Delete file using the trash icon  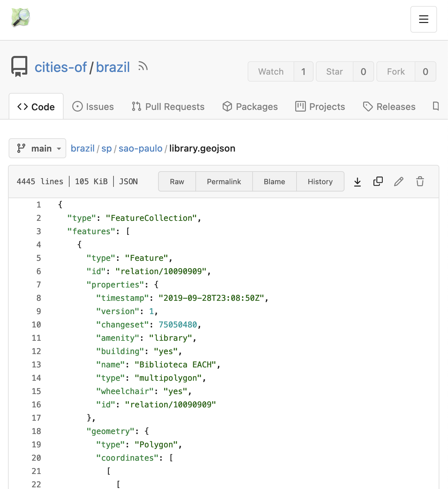420,182
